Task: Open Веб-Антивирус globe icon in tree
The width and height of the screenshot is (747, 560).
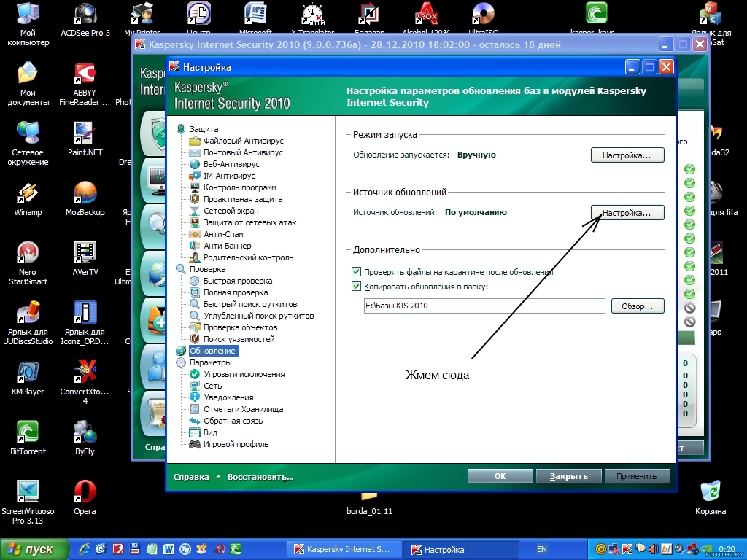Action: point(194,164)
